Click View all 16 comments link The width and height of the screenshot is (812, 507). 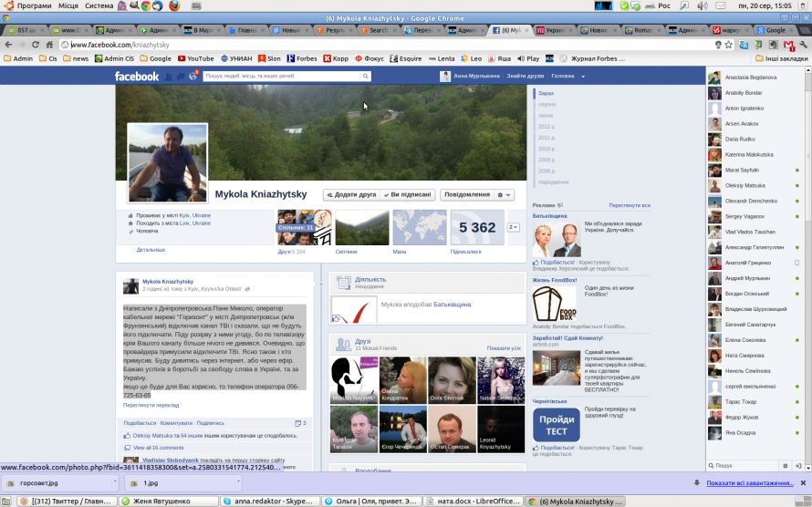pyautogui.click(x=159, y=448)
